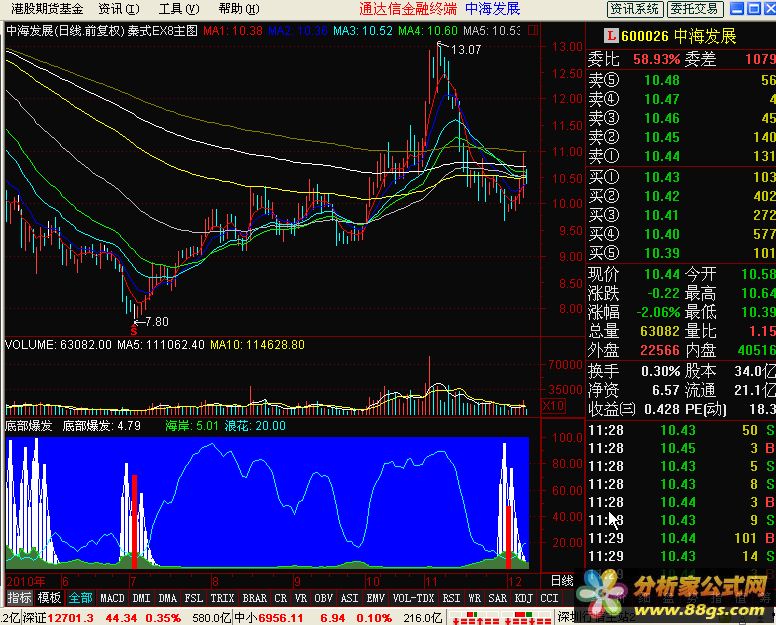Switch to the FSL indicator
Viewport: 776px width, 625px height.
(x=194, y=598)
